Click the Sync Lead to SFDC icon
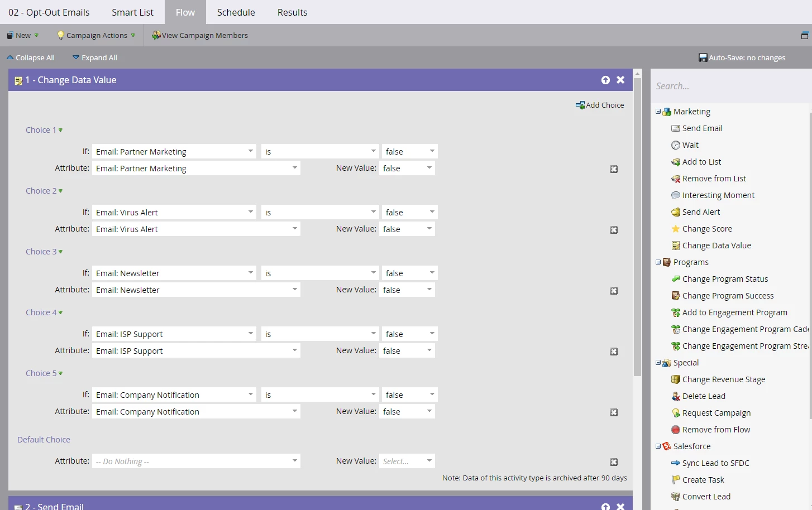 point(675,463)
